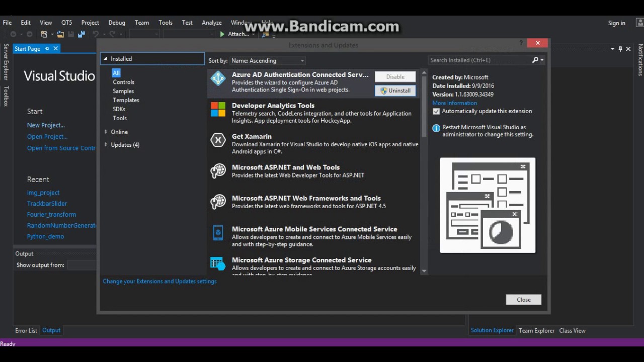Select the Samples category under Installed

pos(123,91)
